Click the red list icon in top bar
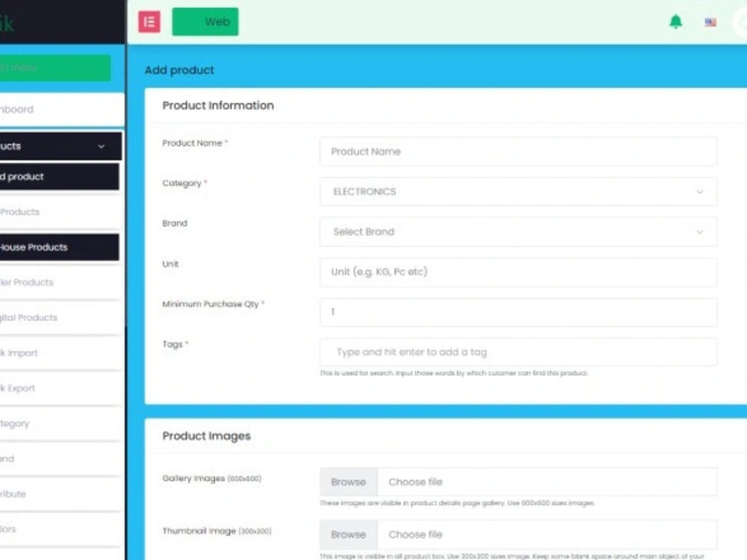The image size is (747, 560). pos(148,22)
